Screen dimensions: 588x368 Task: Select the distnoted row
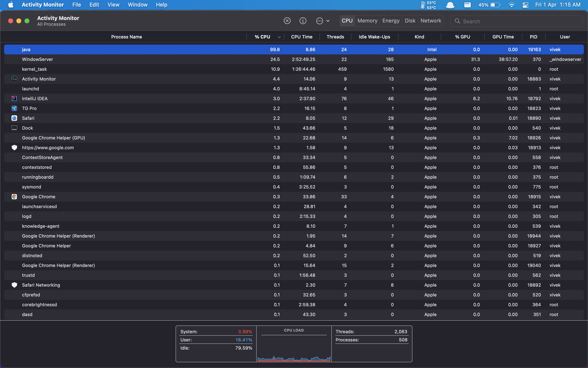[294, 256]
